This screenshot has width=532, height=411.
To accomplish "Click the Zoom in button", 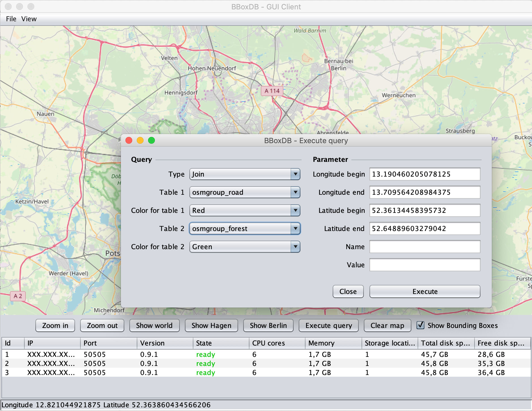I will click(55, 325).
